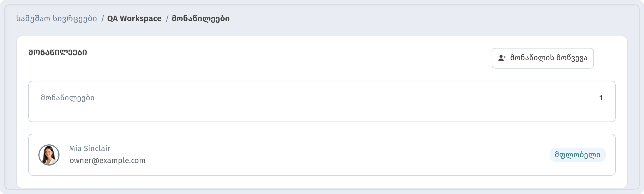This screenshot has width=644, height=194.
Task: Select the მონაწილეები stat card label
Action: pos(68,98)
